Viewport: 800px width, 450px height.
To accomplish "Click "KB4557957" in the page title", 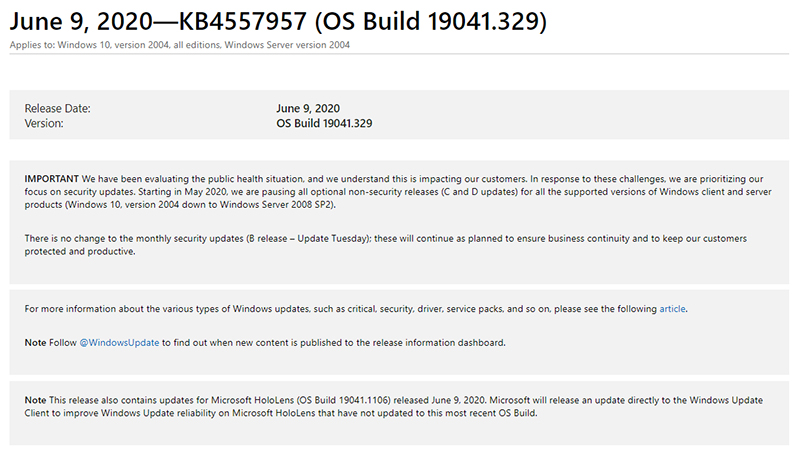I will pos(243,21).
